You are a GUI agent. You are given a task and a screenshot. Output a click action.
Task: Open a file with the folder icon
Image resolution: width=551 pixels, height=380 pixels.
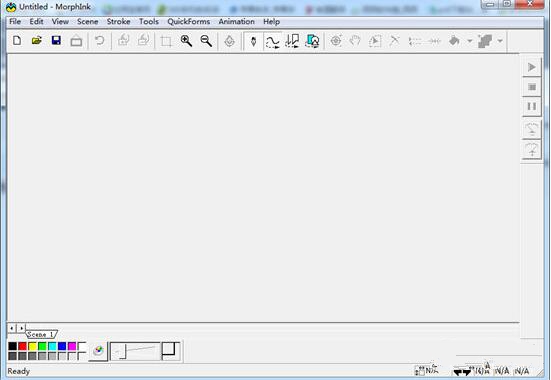tap(37, 41)
